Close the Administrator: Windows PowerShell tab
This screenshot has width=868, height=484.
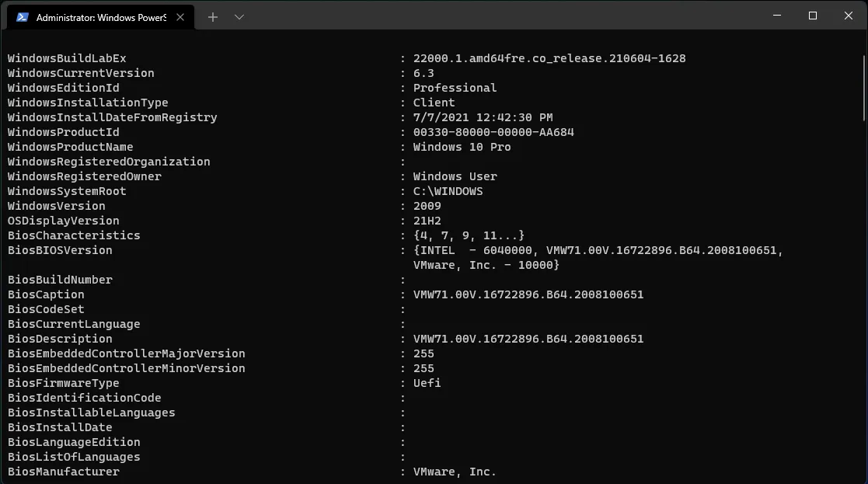(181, 17)
